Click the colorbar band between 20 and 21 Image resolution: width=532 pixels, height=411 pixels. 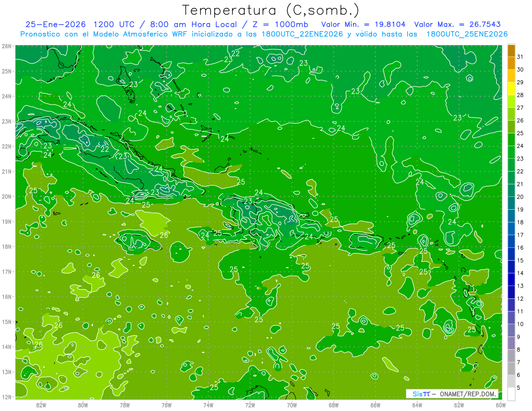tap(511, 191)
